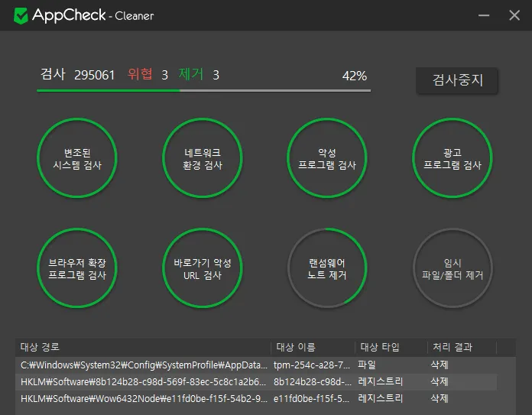Viewport: 532px width, 415px height.
Task: Select the HKLM\Software\Wow6432Node row path
Action: 144,398
